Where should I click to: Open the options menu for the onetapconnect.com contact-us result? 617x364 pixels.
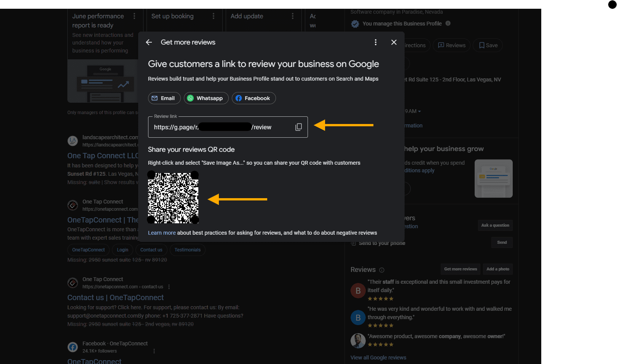pos(169,287)
